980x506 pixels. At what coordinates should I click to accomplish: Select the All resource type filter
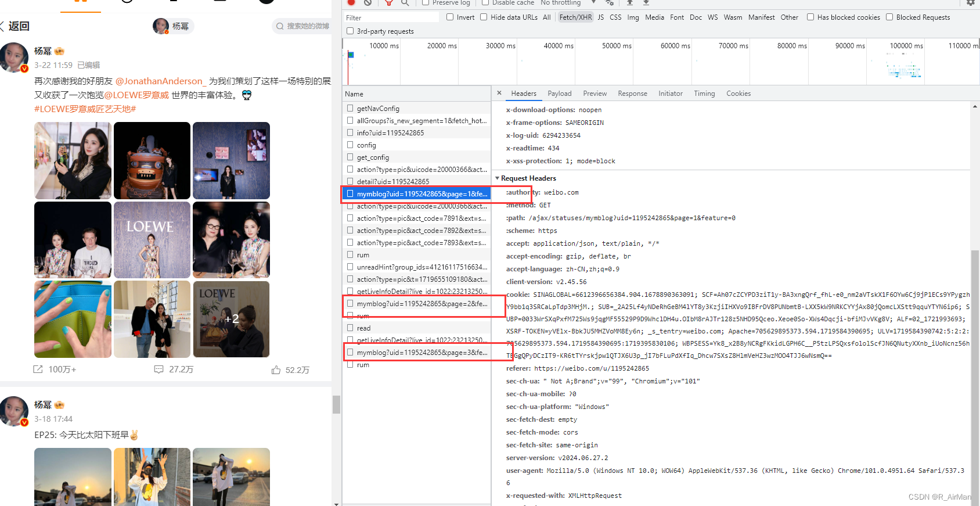point(547,17)
